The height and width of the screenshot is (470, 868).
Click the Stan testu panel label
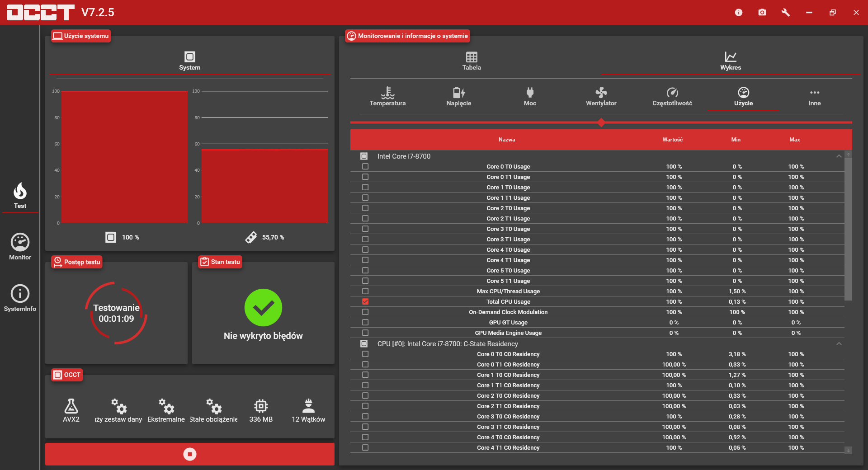pos(220,262)
